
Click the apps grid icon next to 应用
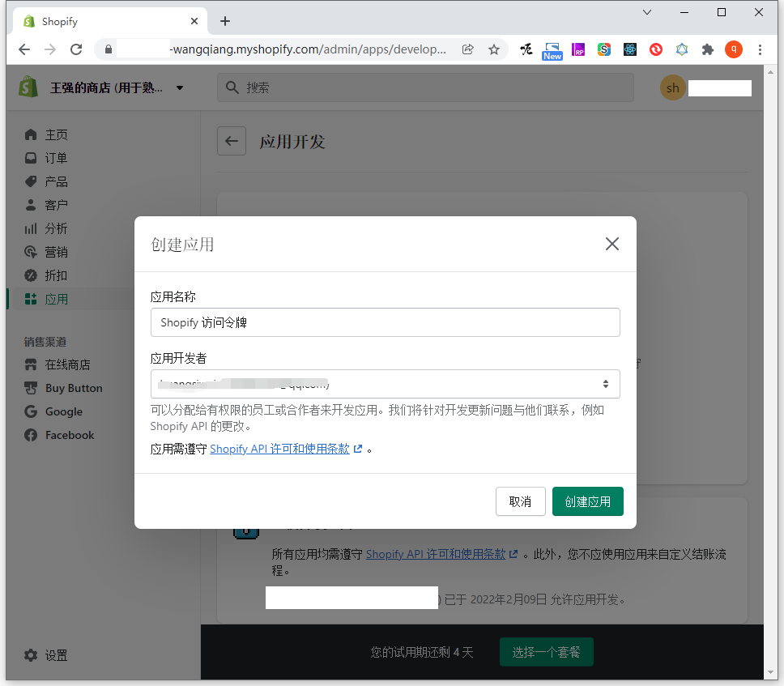coord(31,299)
